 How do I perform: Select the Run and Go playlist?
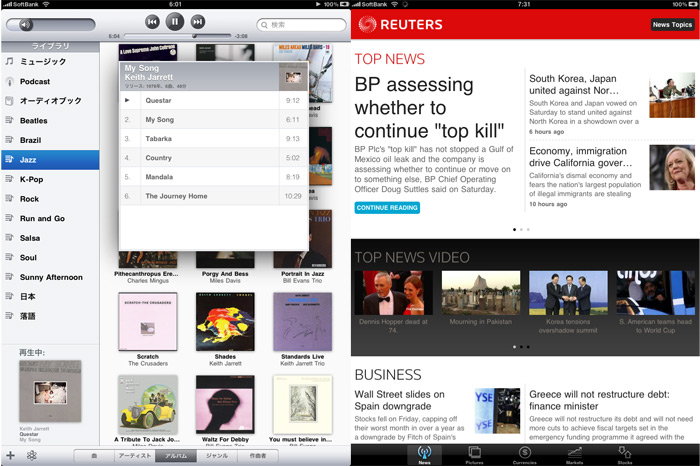[x=50, y=219]
